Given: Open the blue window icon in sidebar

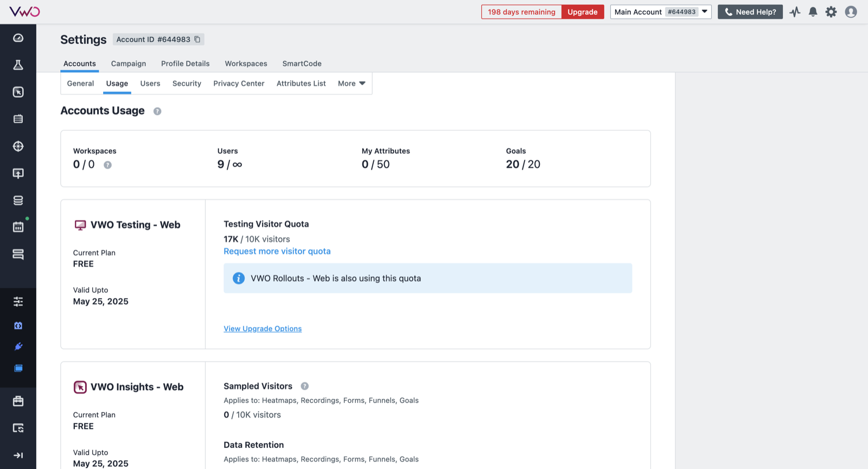Looking at the screenshot, I should (18, 368).
